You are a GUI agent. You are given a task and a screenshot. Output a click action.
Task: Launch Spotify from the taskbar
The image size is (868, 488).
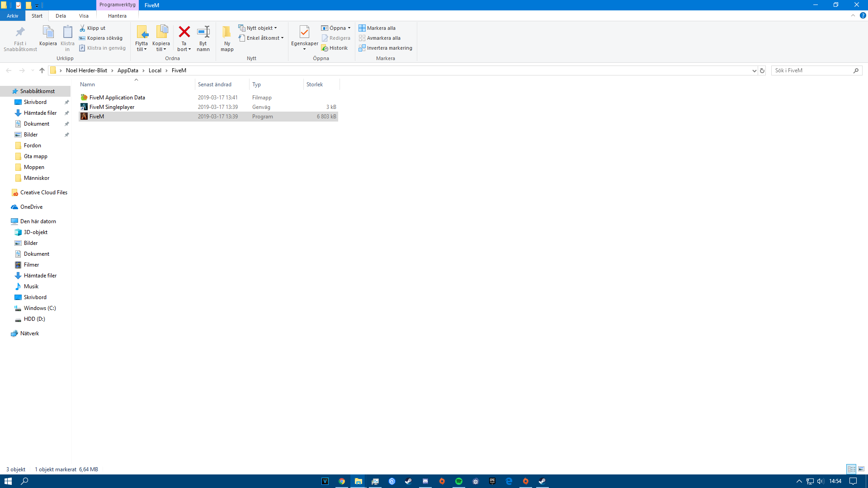(459, 481)
